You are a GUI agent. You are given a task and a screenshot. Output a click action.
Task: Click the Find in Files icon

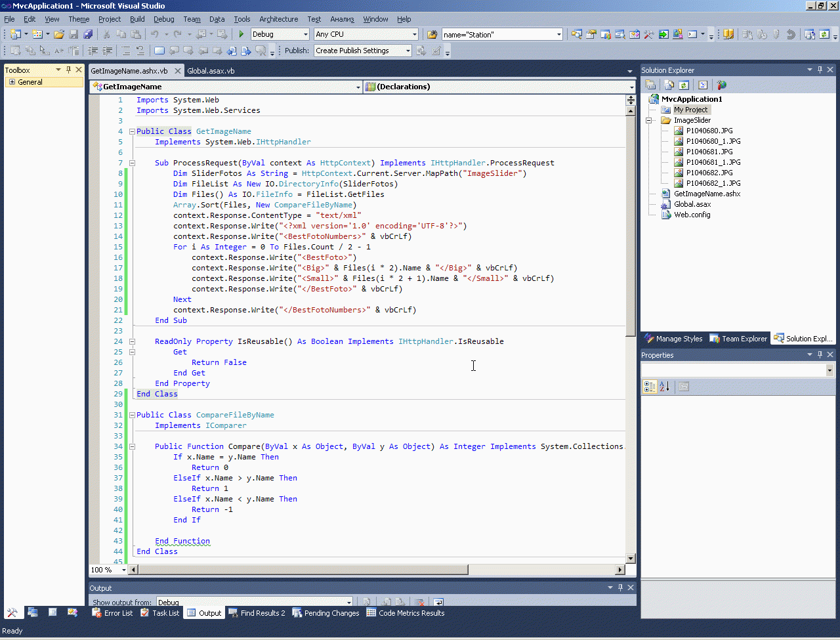pyautogui.click(x=432, y=34)
